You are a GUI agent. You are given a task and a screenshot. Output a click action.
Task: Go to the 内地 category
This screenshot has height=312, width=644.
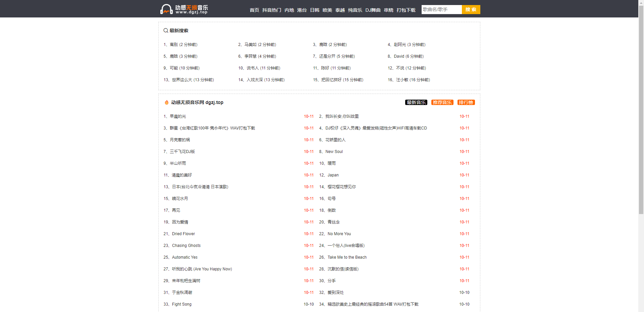pos(289,10)
